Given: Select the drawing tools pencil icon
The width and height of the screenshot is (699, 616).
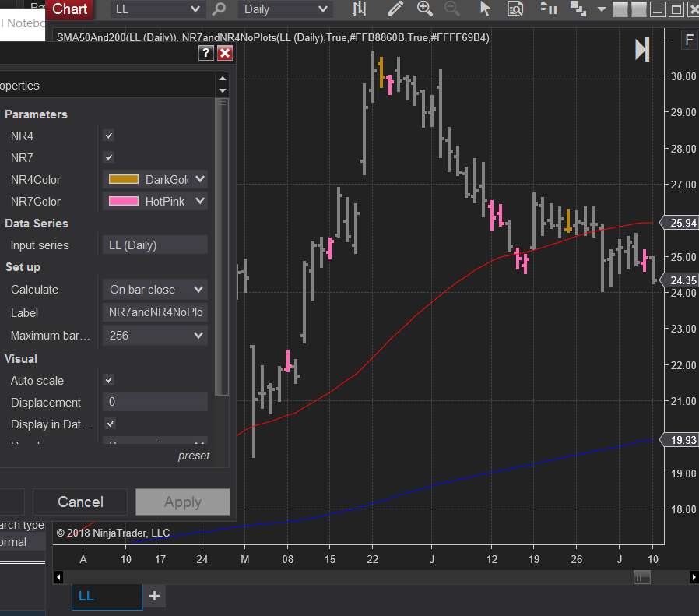Looking at the screenshot, I should point(395,9).
